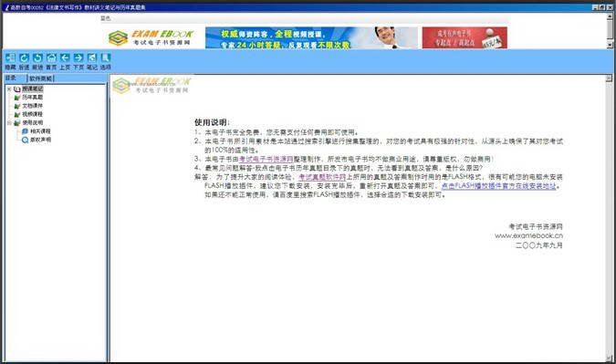
Task: Select 相关课程 in the tree
Action: (40, 131)
